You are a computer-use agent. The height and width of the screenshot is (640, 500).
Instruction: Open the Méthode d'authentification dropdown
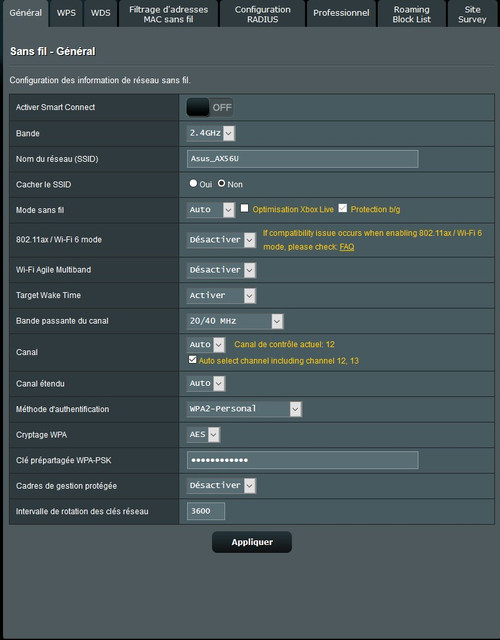[244, 409]
